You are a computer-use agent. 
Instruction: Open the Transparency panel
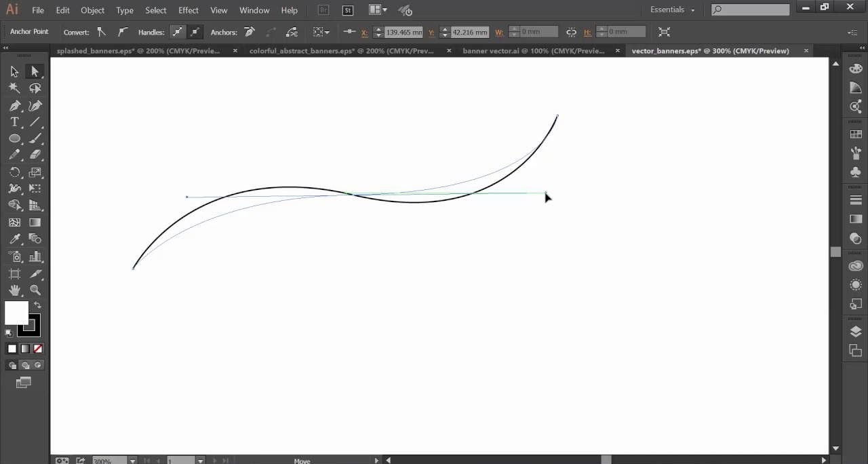pos(856,238)
